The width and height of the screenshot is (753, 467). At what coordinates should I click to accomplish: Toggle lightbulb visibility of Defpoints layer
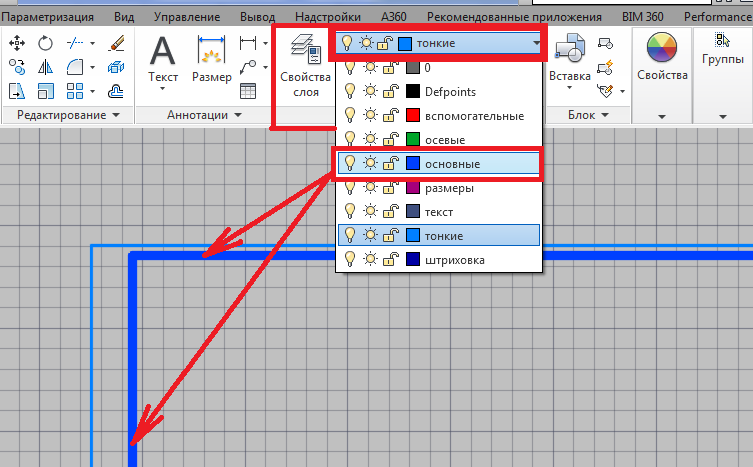(x=350, y=91)
